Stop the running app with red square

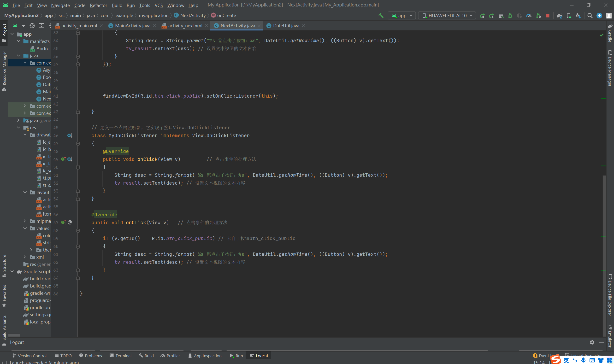548,15
